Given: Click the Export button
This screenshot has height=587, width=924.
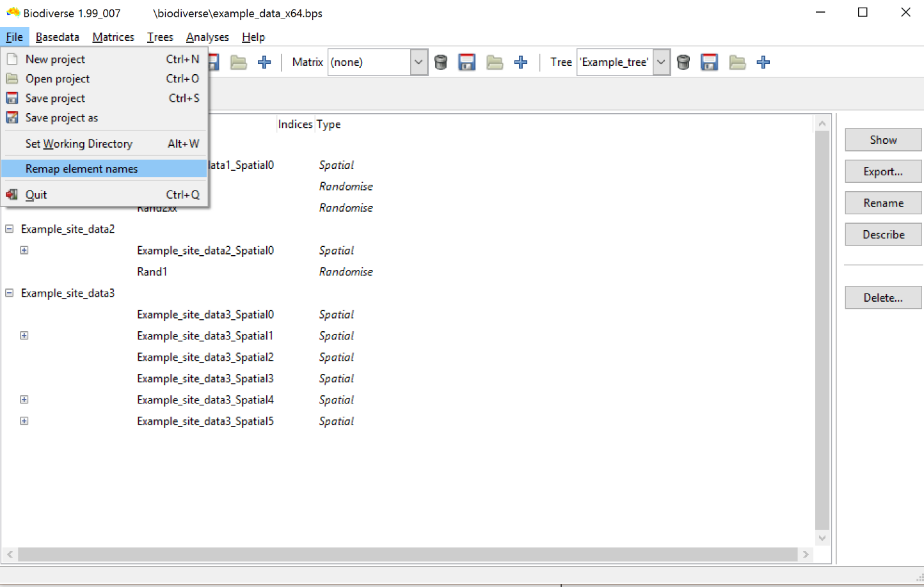Looking at the screenshot, I should pyautogui.click(x=883, y=171).
